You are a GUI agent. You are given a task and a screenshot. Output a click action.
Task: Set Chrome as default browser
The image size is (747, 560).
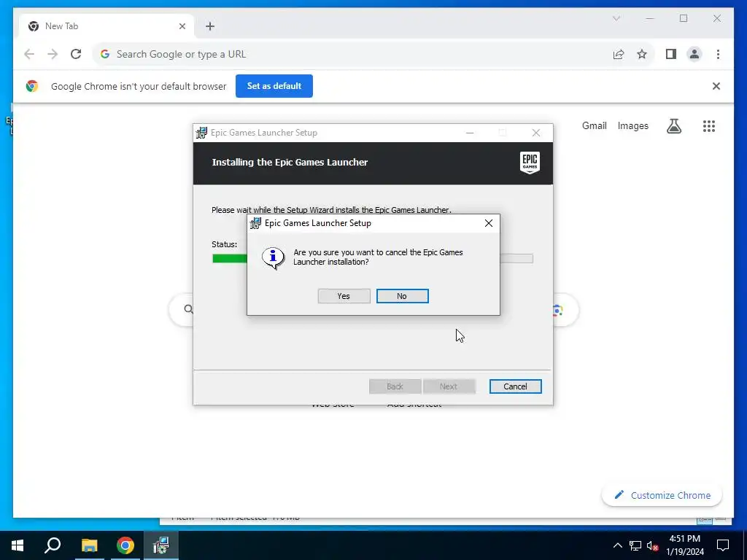[x=274, y=86]
